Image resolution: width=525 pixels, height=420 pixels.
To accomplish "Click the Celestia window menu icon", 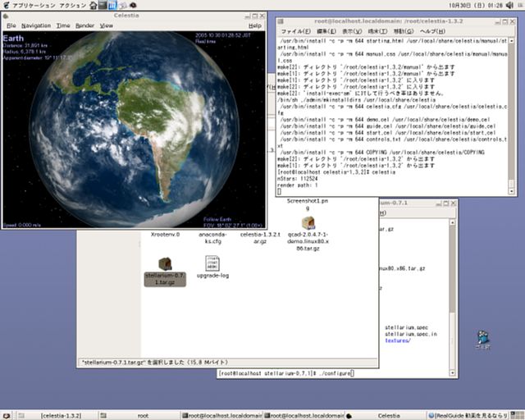I will [6, 16].
